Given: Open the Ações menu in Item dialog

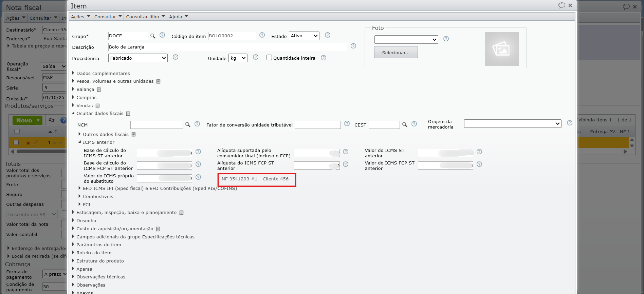Looking at the screenshot, I should (80, 17).
